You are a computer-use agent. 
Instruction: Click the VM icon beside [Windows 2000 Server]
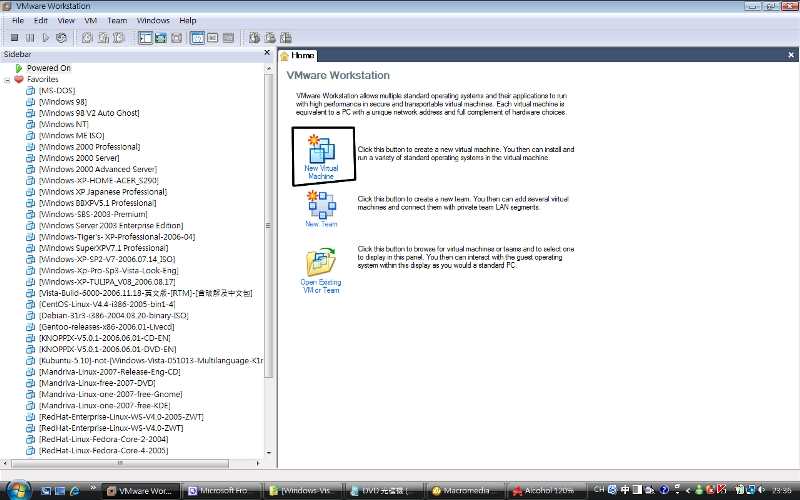pyautogui.click(x=31, y=158)
